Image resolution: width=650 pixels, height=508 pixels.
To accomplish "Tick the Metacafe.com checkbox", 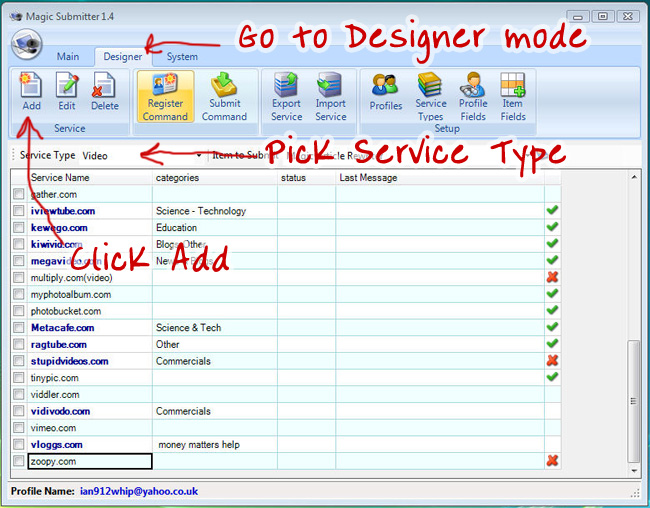I will [x=19, y=328].
